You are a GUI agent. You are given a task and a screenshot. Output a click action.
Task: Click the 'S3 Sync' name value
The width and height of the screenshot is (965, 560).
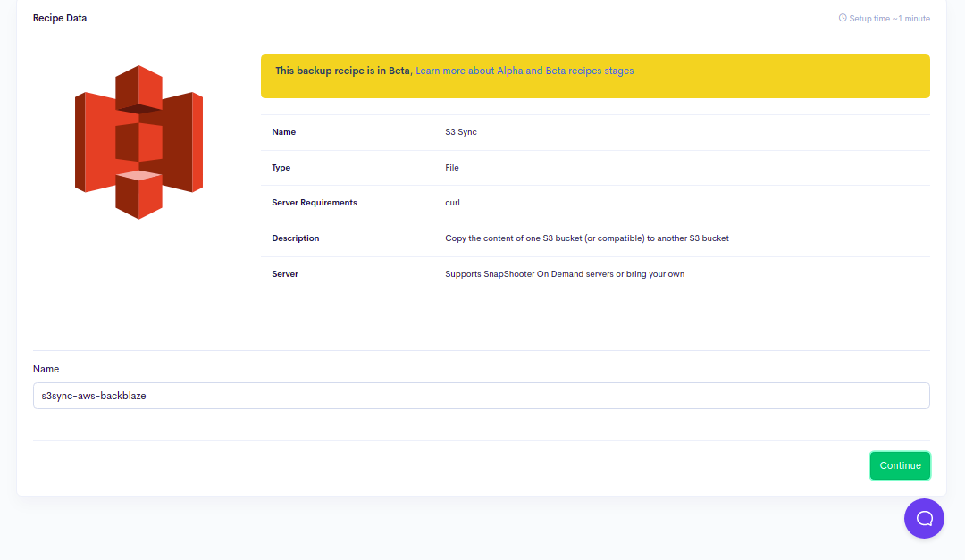(x=461, y=131)
